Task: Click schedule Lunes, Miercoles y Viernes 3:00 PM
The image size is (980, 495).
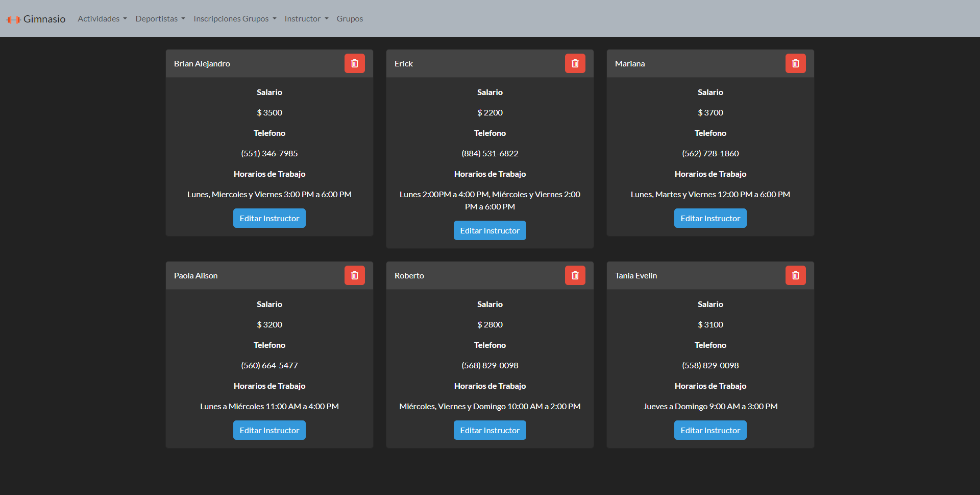Action: (x=269, y=194)
